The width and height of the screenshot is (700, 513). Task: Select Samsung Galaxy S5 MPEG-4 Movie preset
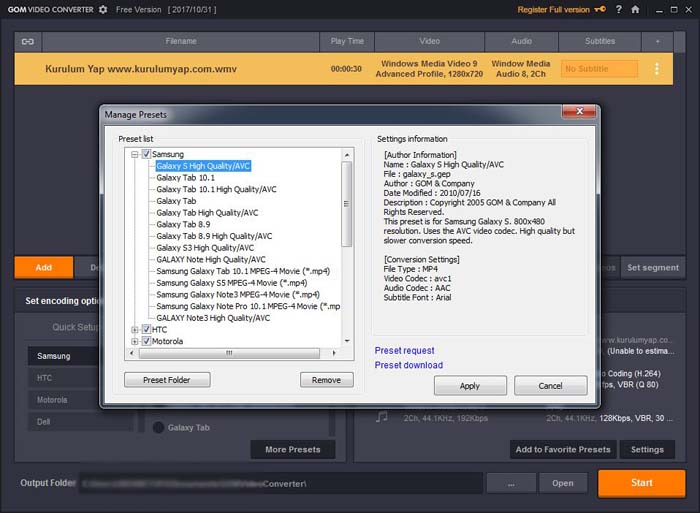click(x=232, y=283)
